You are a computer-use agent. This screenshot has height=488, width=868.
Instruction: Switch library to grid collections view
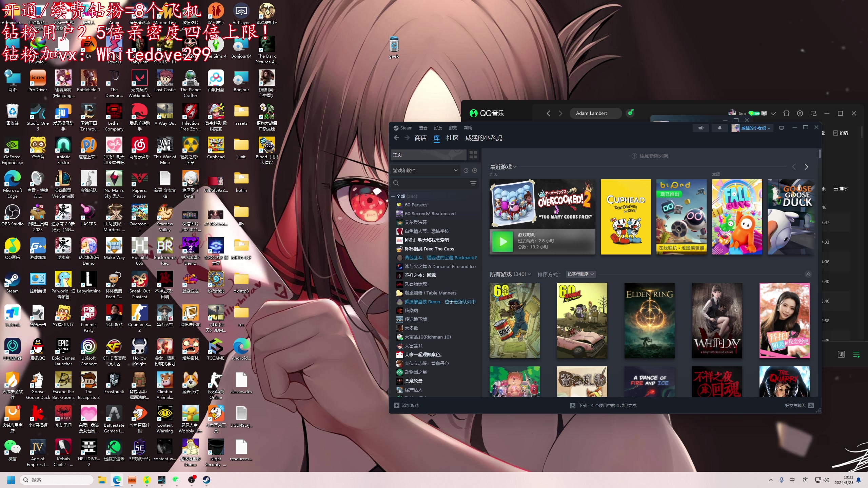[473, 155]
